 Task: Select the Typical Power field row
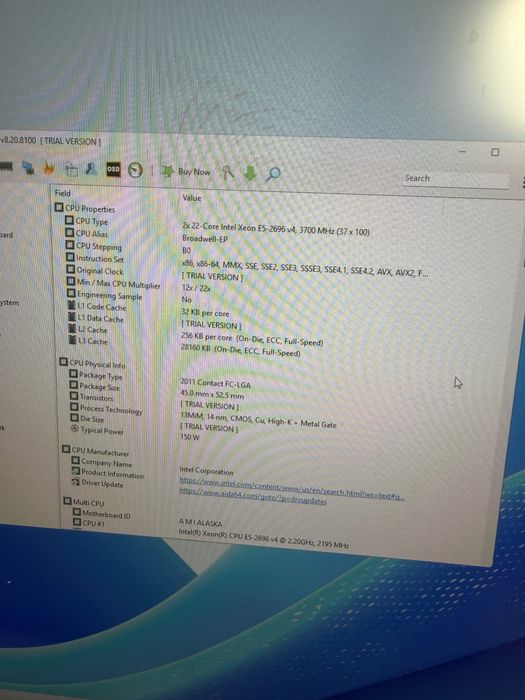click(x=98, y=430)
